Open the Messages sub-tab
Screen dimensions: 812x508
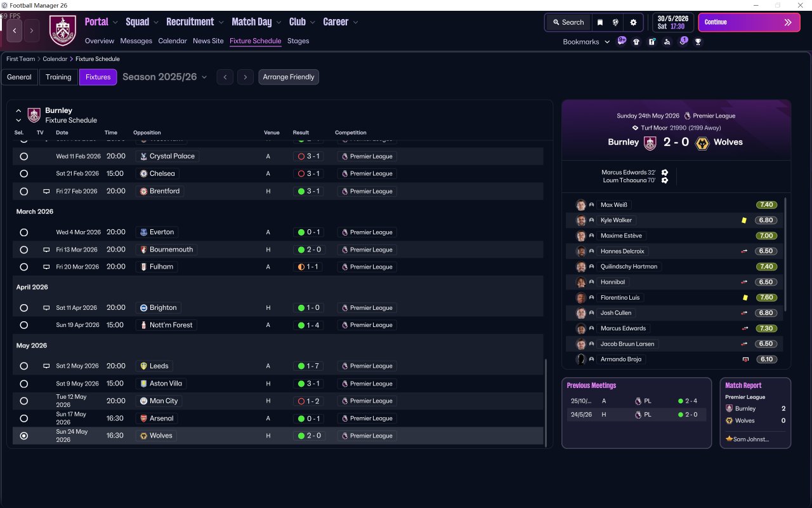pos(136,41)
